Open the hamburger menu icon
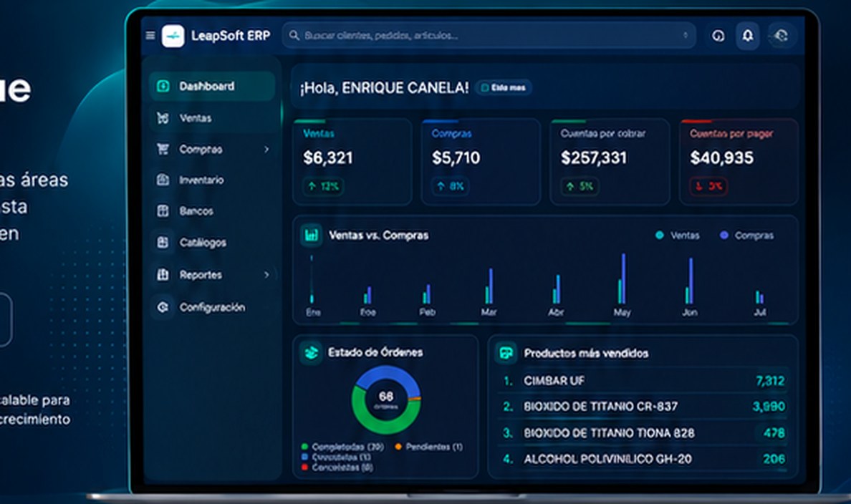The height and width of the screenshot is (504, 851). 150,35
